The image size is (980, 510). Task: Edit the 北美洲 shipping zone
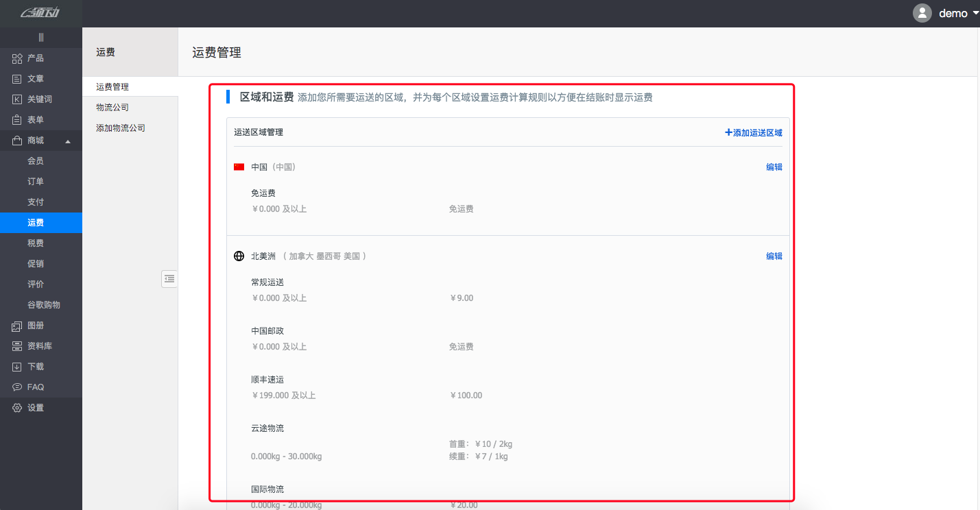(774, 256)
